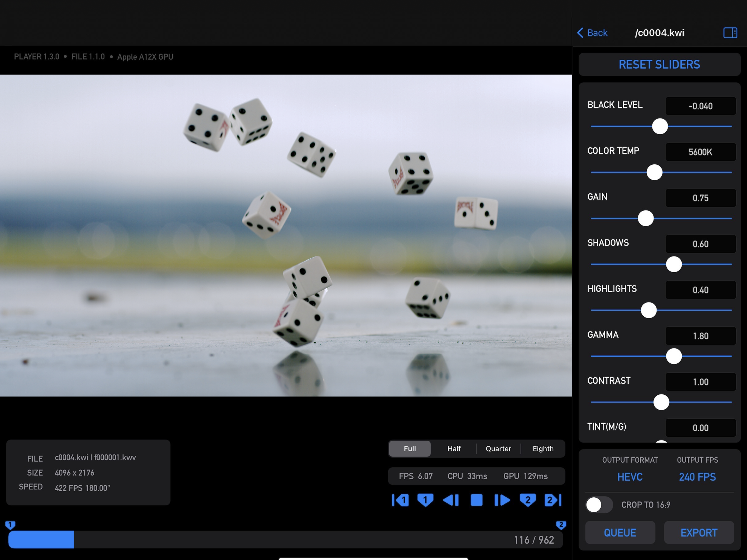Set out-point marker 2 in playback controls

pos(528,500)
